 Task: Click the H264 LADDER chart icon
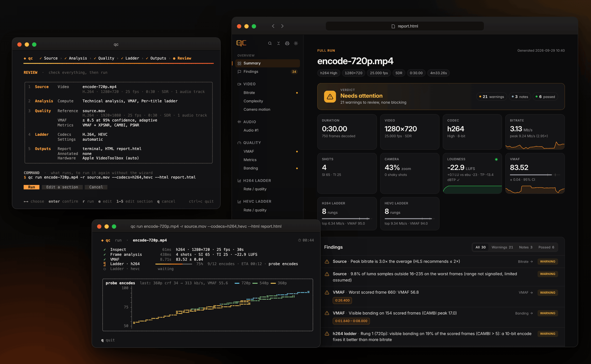[239, 181]
